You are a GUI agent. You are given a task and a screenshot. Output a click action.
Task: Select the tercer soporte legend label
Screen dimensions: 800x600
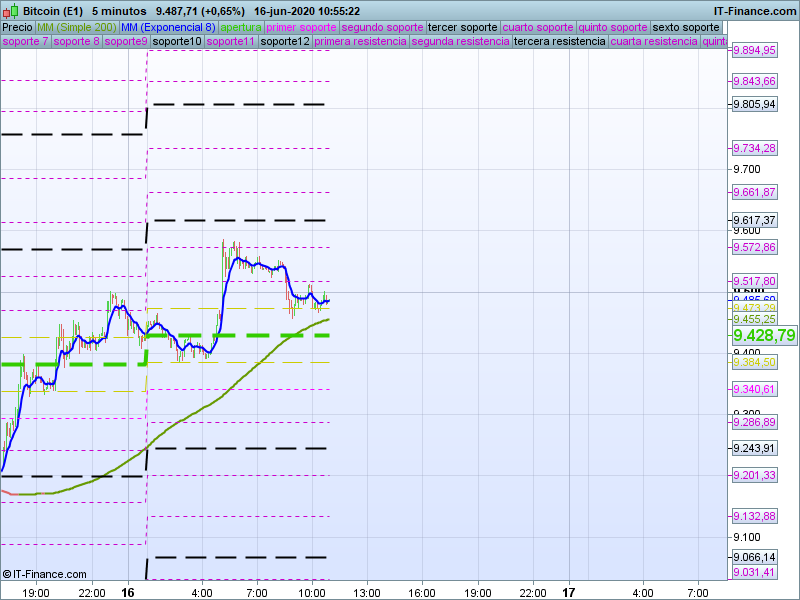point(462,27)
